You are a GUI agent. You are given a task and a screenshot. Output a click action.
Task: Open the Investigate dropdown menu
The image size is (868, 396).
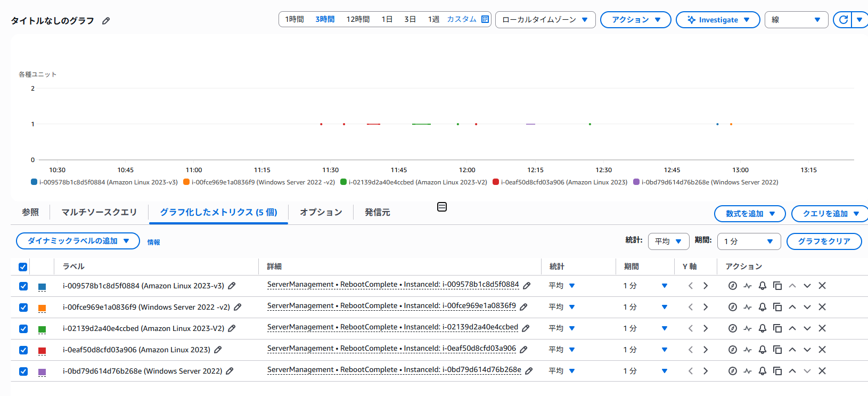(718, 20)
